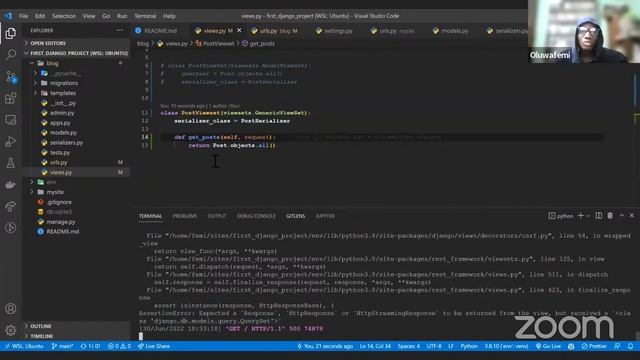The height and width of the screenshot is (360, 640).
Task: Click Ln 14, Col 34 cursor position
Action: click(x=375, y=346)
